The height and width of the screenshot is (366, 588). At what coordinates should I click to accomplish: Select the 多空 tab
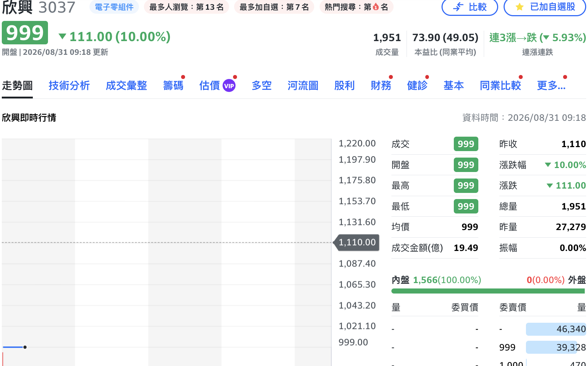pyautogui.click(x=262, y=86)
